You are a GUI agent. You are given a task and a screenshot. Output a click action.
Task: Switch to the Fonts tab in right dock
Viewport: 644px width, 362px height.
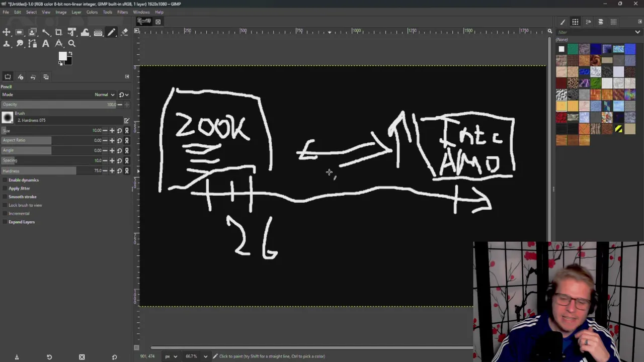coord(588,22)
